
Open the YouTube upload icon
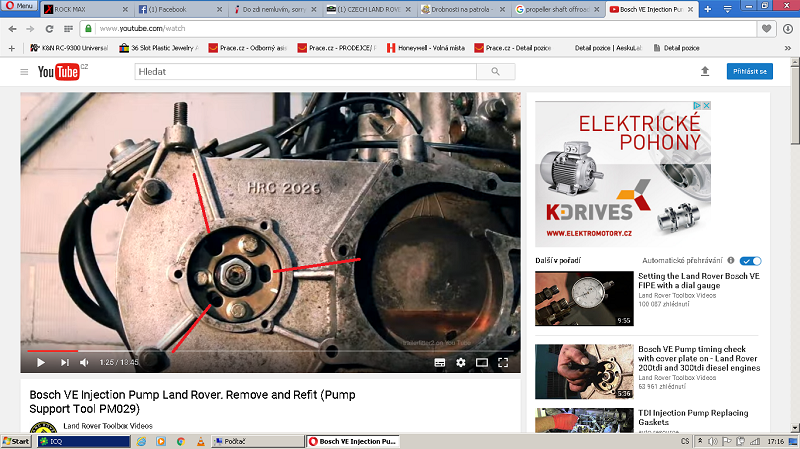[705, 71]
